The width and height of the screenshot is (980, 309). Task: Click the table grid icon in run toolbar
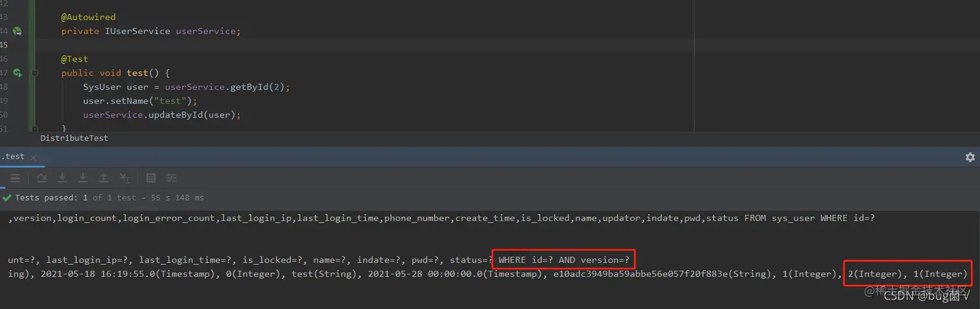click(x=151, y=178)
